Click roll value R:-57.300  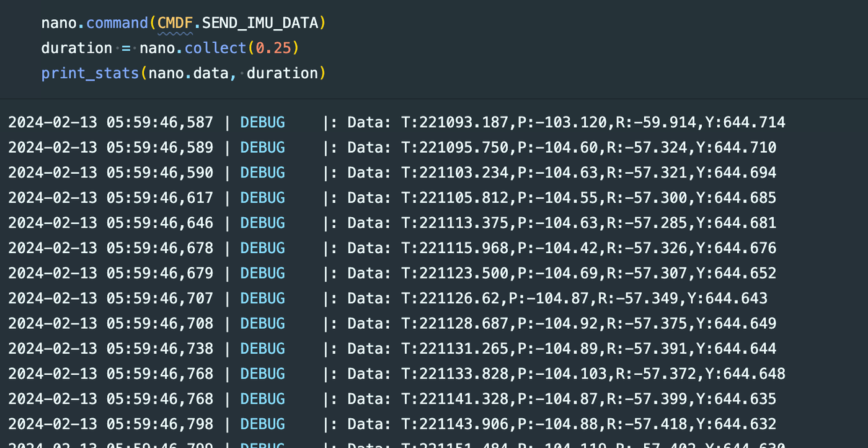click(x=647, y=198)
